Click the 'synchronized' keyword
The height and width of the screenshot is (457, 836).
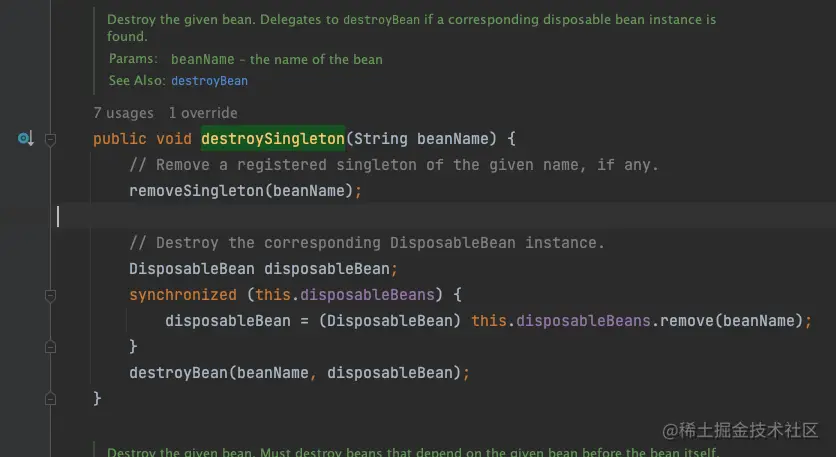[x=183, y=295]
